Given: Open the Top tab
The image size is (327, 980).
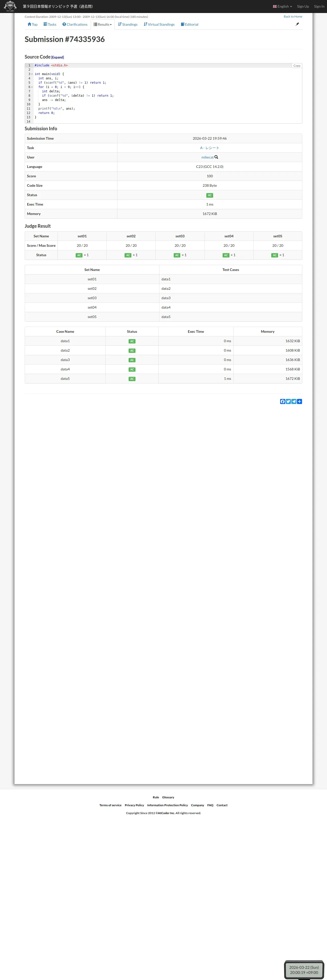Looking at the screenshot, I should click(32, 24).
